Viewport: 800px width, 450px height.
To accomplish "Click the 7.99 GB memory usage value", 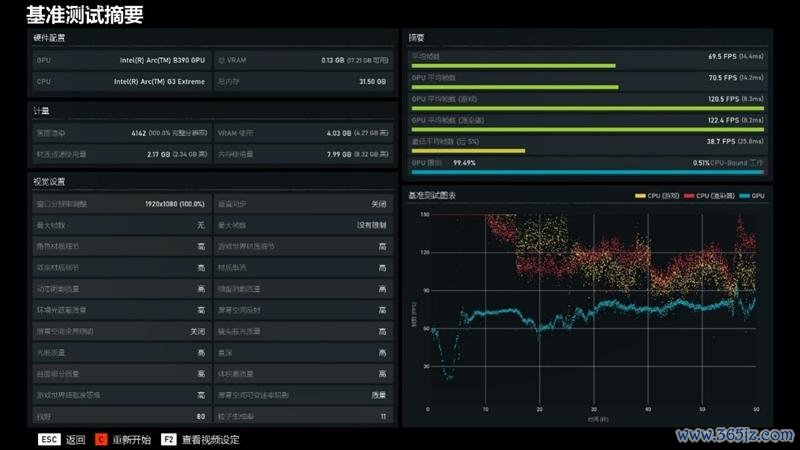I will [339, 154].
